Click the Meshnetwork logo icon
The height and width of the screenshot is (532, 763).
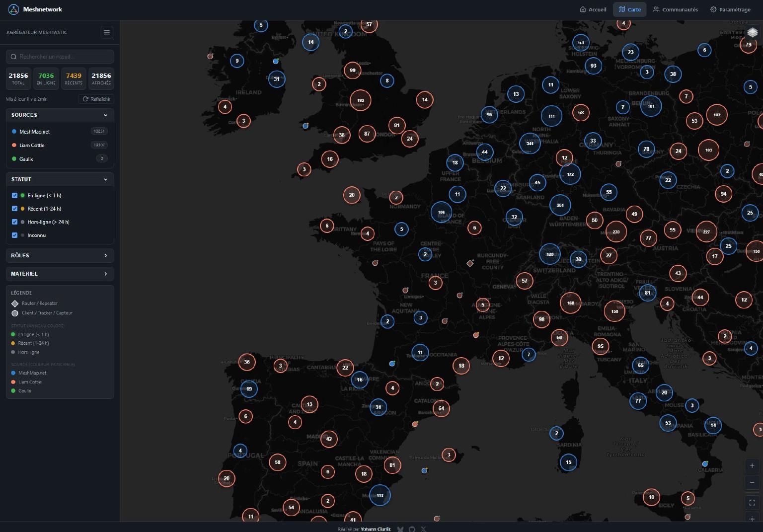(x=13, y=9)
